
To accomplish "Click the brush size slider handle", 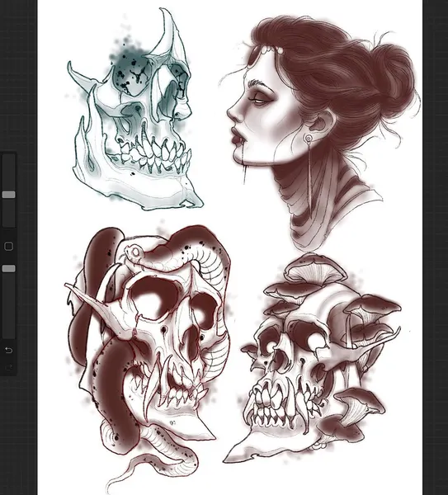I will pos(9,195).
